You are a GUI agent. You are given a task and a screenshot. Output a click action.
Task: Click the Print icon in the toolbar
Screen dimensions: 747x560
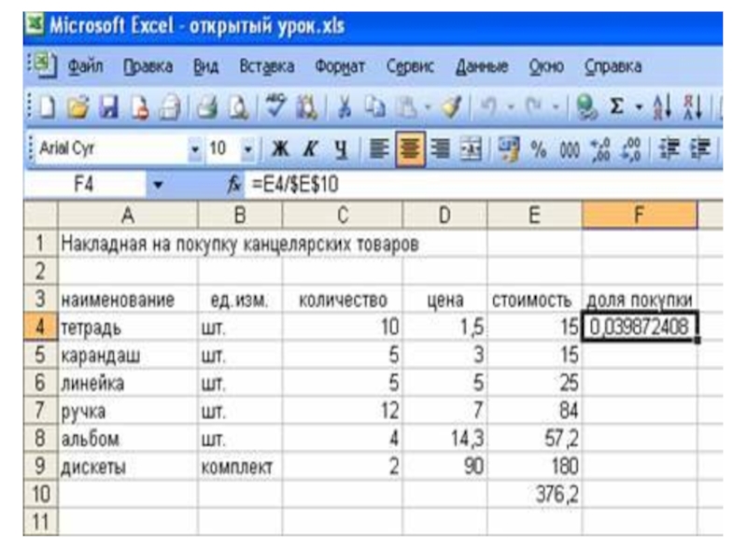click(207, 107)
